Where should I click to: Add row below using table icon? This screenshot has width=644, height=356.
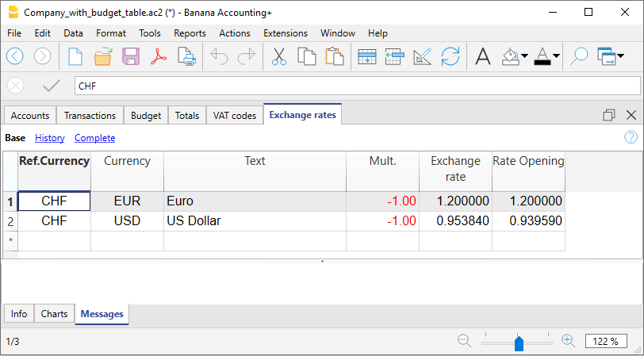pyautogui.click(x=366, y=56)
